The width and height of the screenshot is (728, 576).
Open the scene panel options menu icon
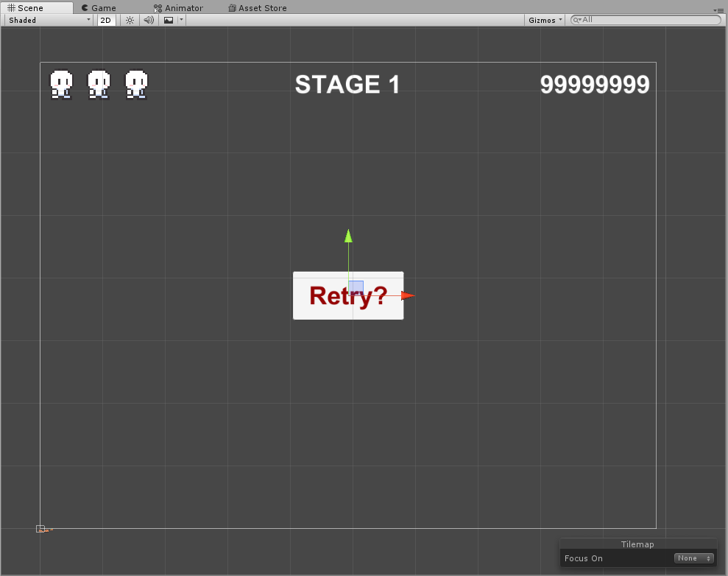click(x=718, y=10)
